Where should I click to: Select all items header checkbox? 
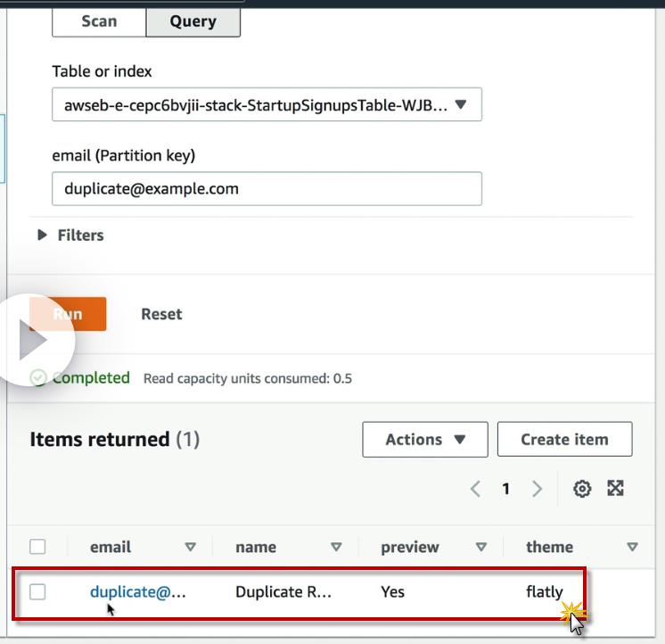[37, 547]
